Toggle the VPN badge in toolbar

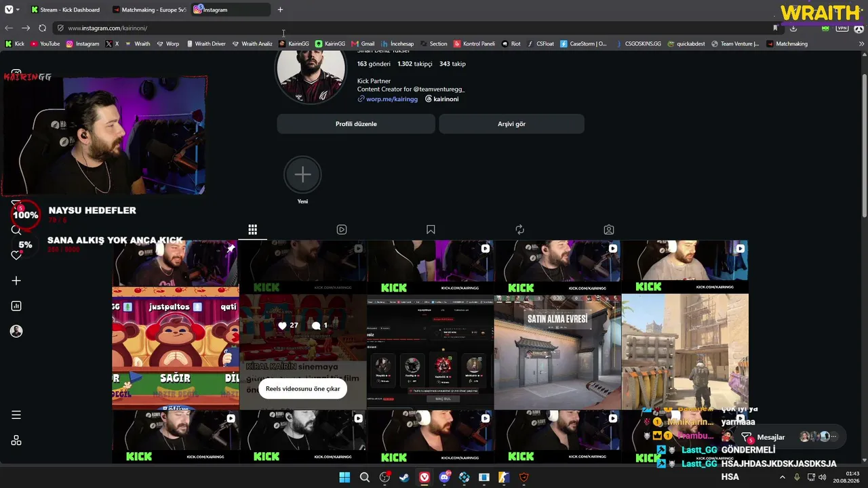842,28
